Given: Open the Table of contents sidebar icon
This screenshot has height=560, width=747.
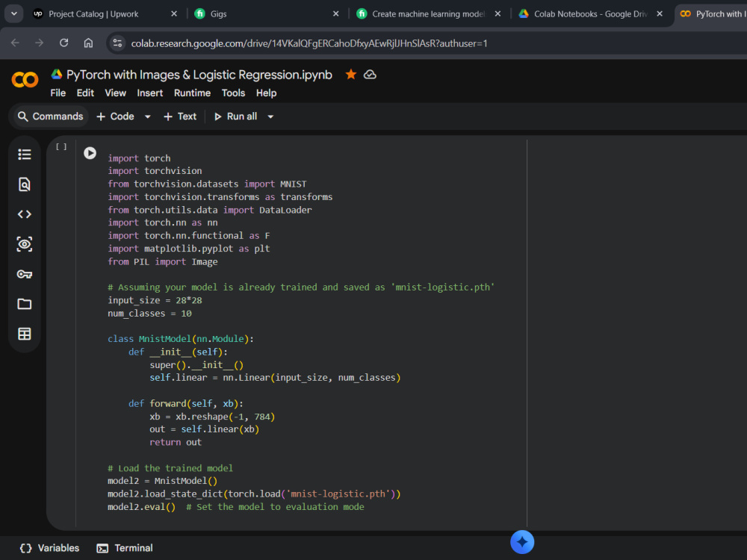Looking at the screenshot, I should click(x=25, y=155).
